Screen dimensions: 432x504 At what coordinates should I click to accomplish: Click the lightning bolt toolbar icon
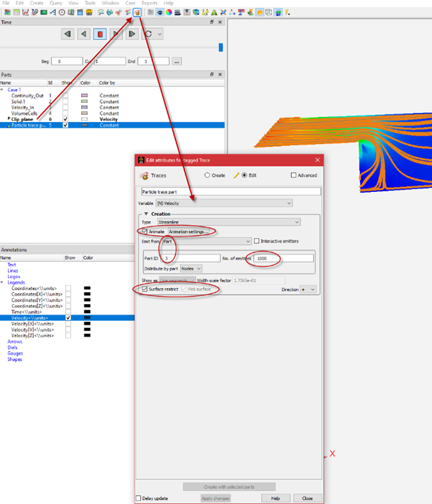click(287, 13)
